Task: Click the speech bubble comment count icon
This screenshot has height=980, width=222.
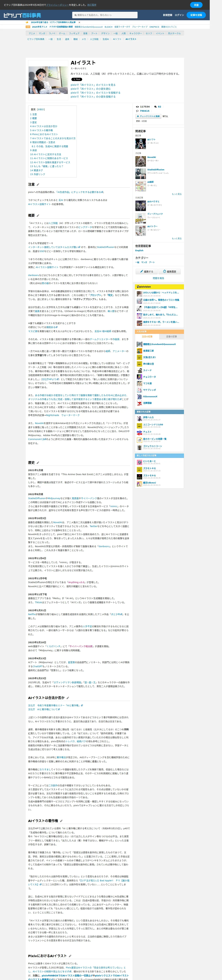Action: 155,107
